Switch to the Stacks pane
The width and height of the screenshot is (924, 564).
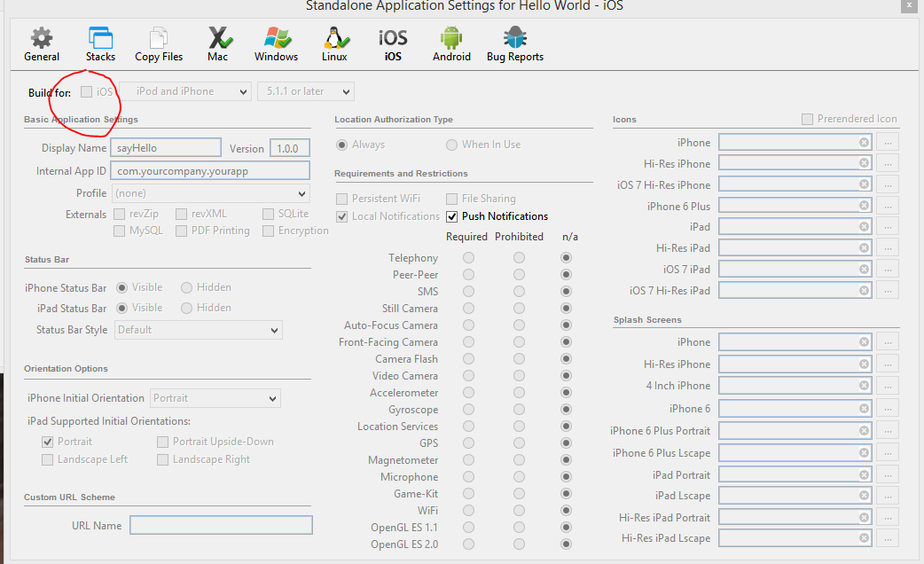coord(100,44)
